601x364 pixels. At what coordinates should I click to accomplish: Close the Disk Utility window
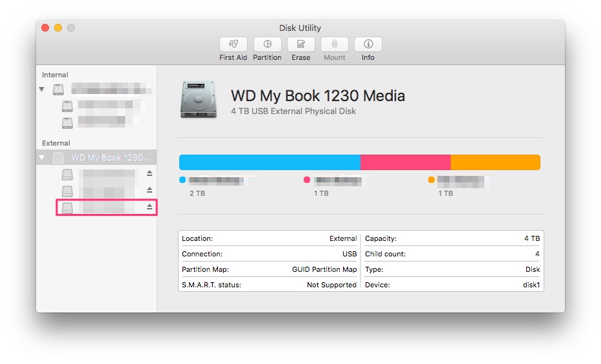coord(45,28)
